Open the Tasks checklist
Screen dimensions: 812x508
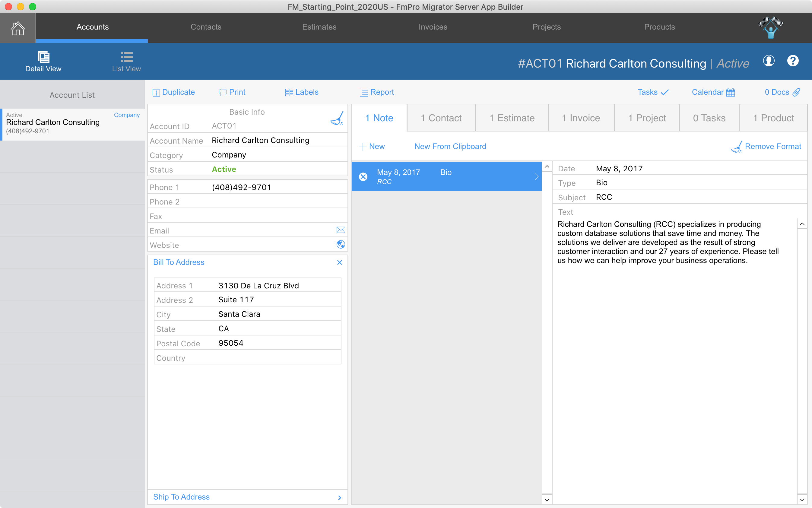coord(653,92)
